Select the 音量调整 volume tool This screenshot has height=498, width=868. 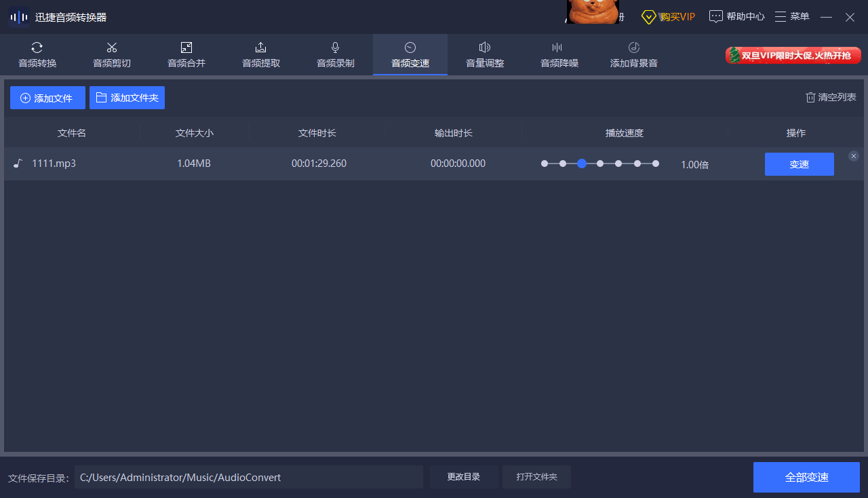click(x=485, y=55)
